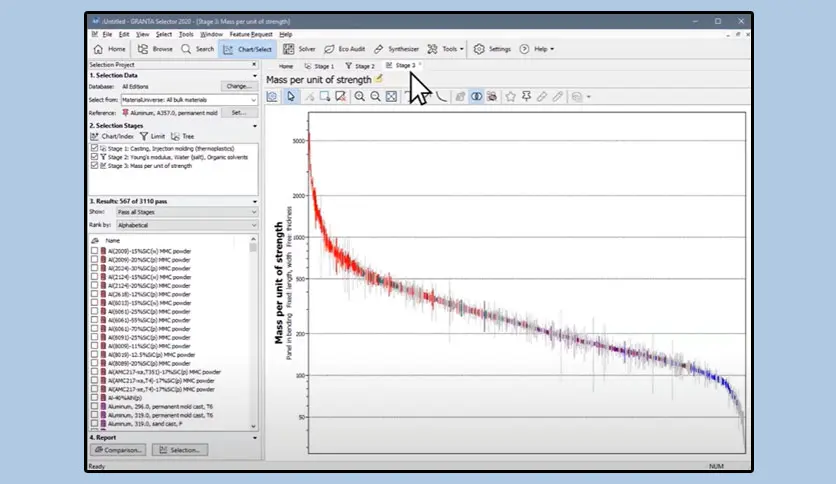Open the Select from MaterialUniverse dropdown
Viewport: 836px width, 484px height.
189,100
